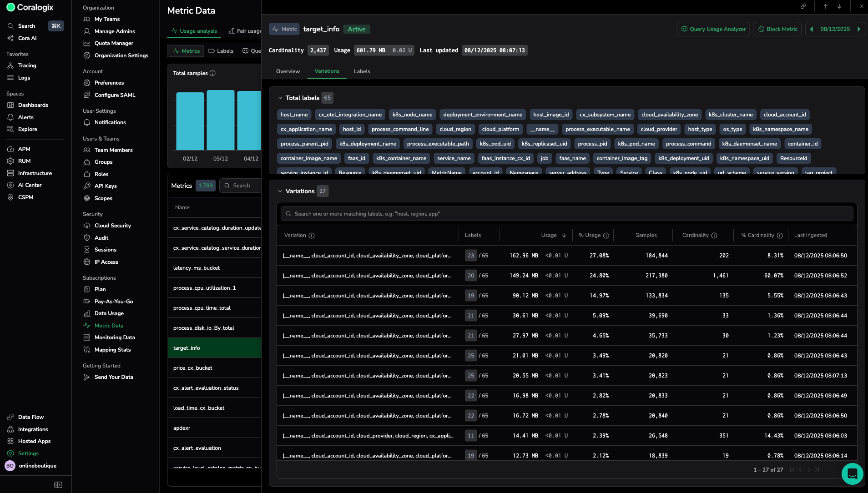Open the Labels tab in metric panel

362,71
